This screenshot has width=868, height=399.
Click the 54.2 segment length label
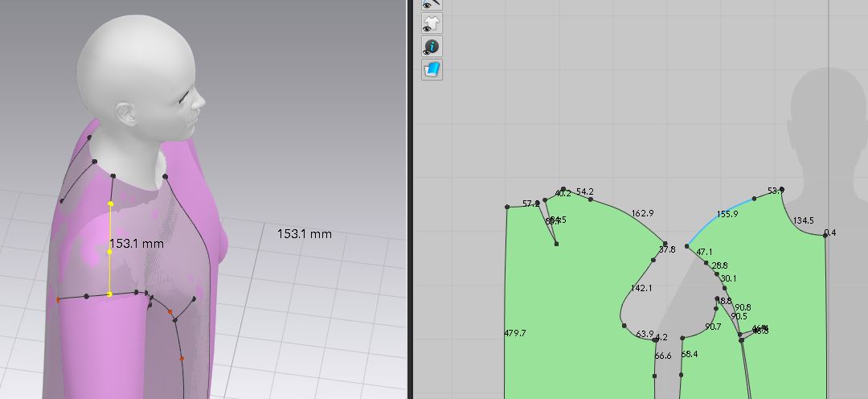pyautogui.click(x=584, y=191)
